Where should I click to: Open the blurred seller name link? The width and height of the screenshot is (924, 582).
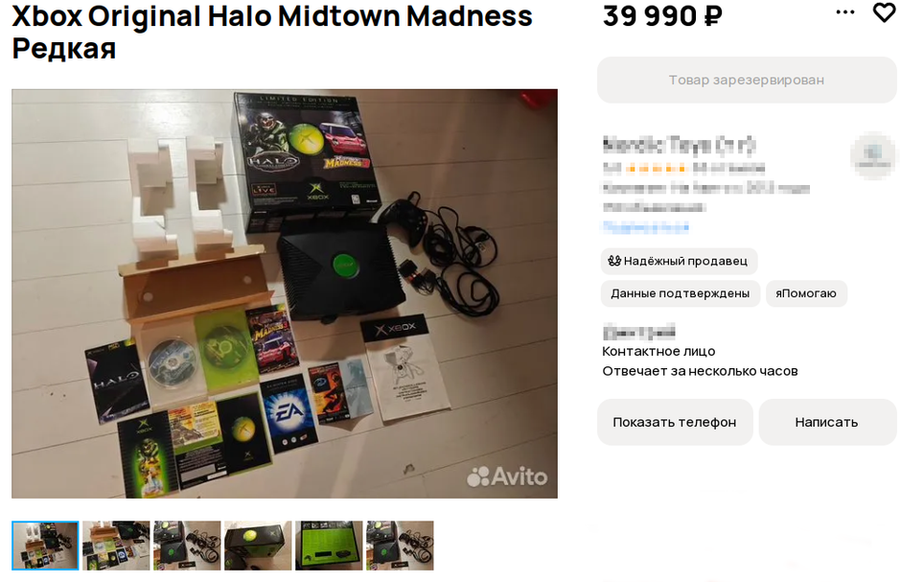point(679,145)
